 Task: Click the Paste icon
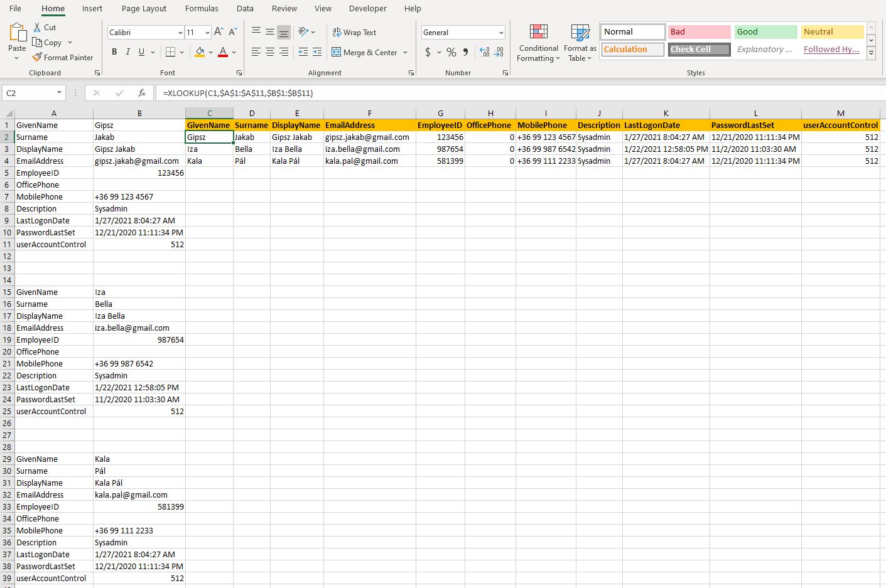click(18, 32)
